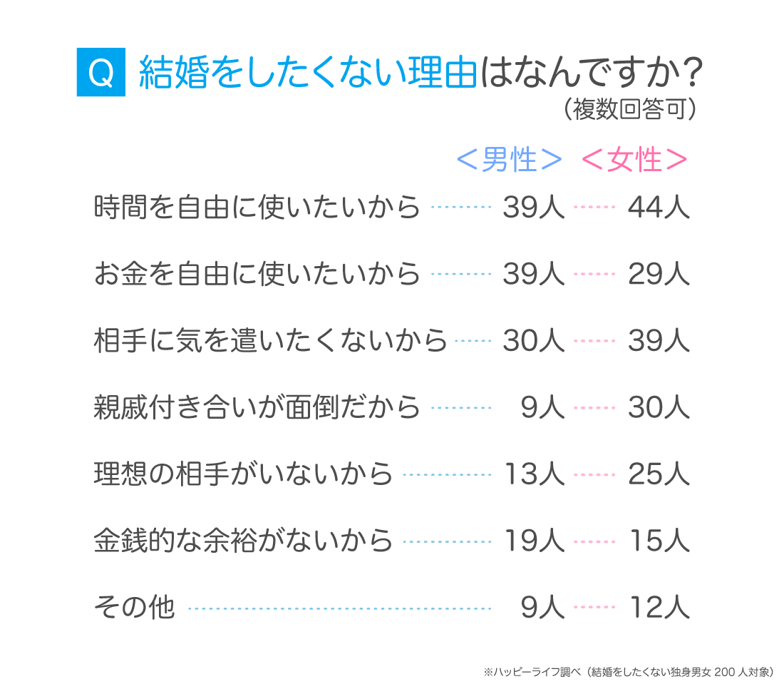Select the ＜女性＞ column header
Screen dimensions: 784x684
634,160
